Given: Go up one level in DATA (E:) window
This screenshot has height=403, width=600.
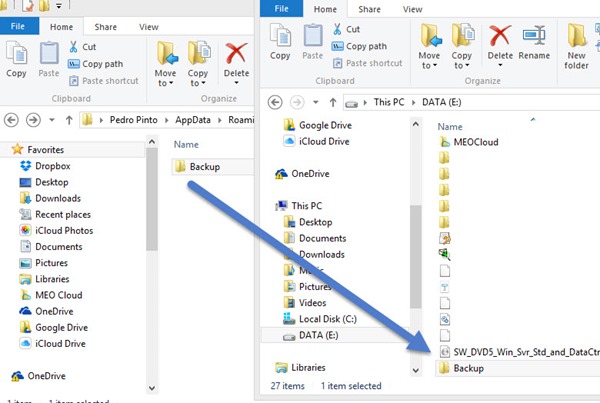Looking at the screenshot, I should 333,103.
